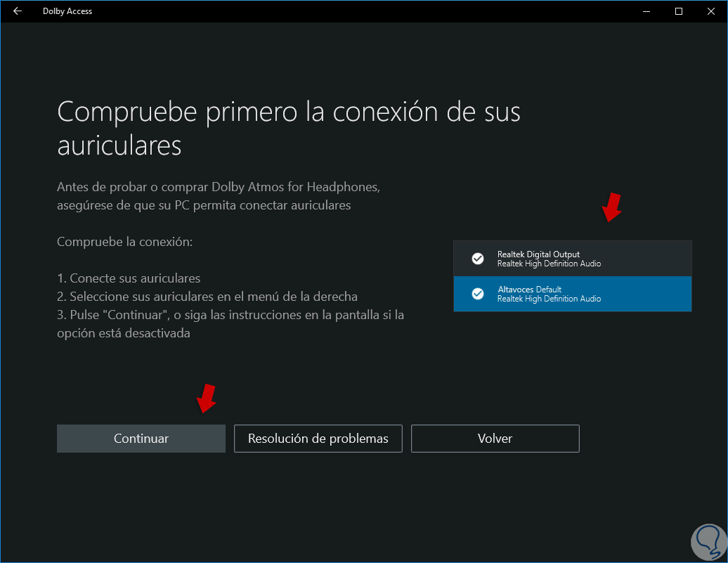Click the Antes de probar paragraph
The image size is (728, 563).
coord(219,196)
